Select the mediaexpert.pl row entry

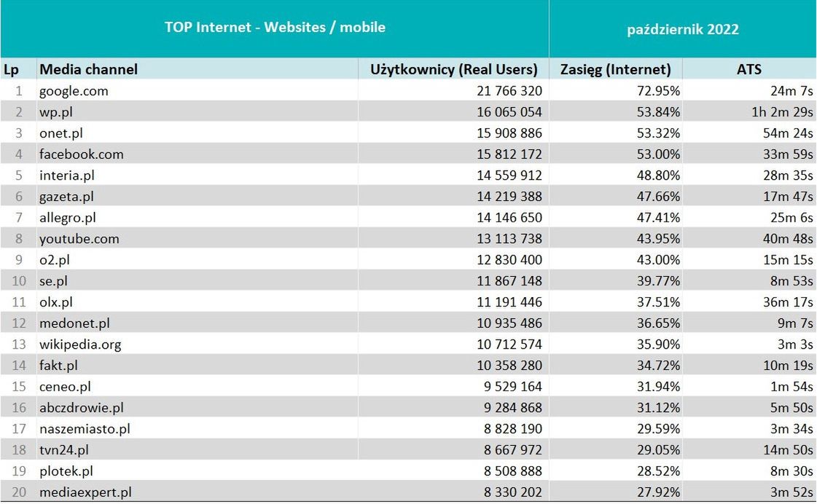point(85,492)
